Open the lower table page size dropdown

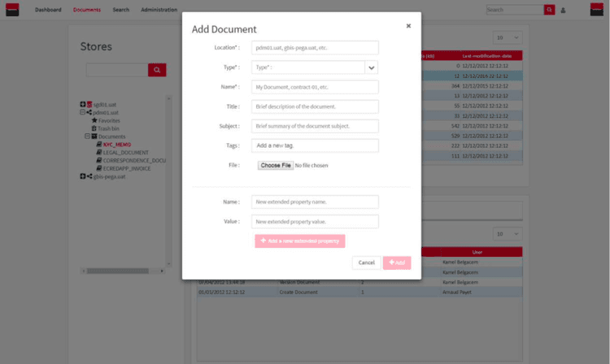pos(508,234)
